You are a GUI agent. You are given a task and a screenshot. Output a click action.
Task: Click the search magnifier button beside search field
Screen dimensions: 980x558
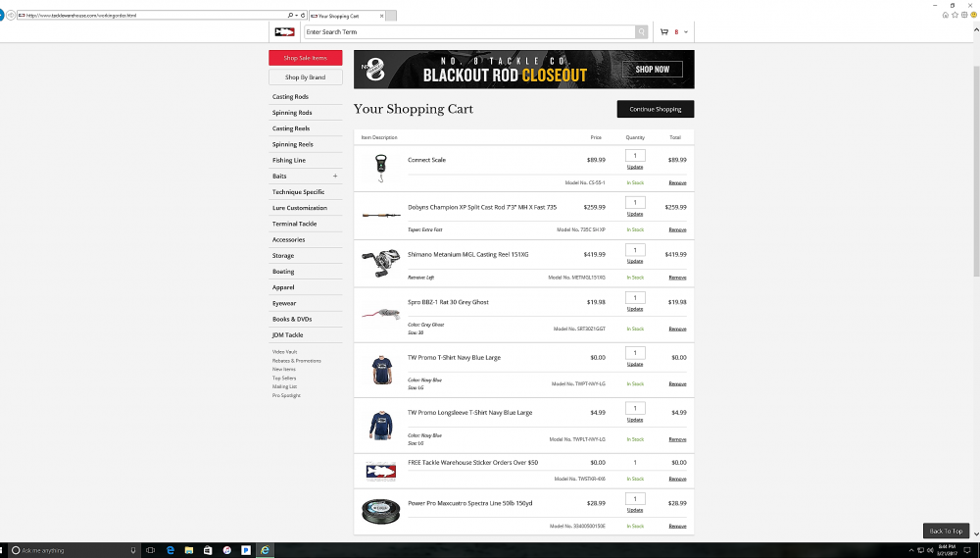point(641,32)
